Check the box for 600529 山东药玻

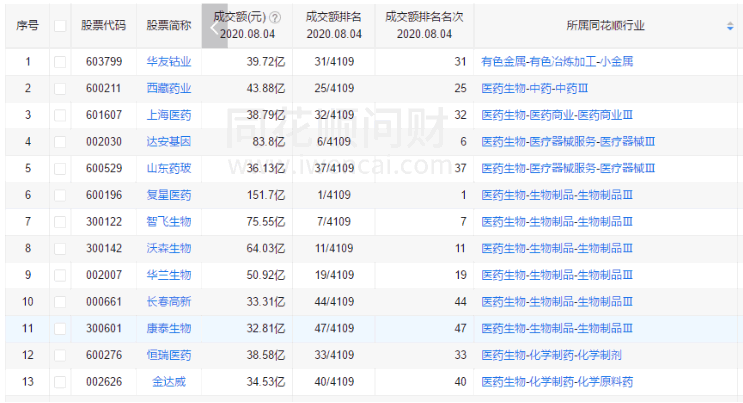pyautogui.click(x=60, y=168)
